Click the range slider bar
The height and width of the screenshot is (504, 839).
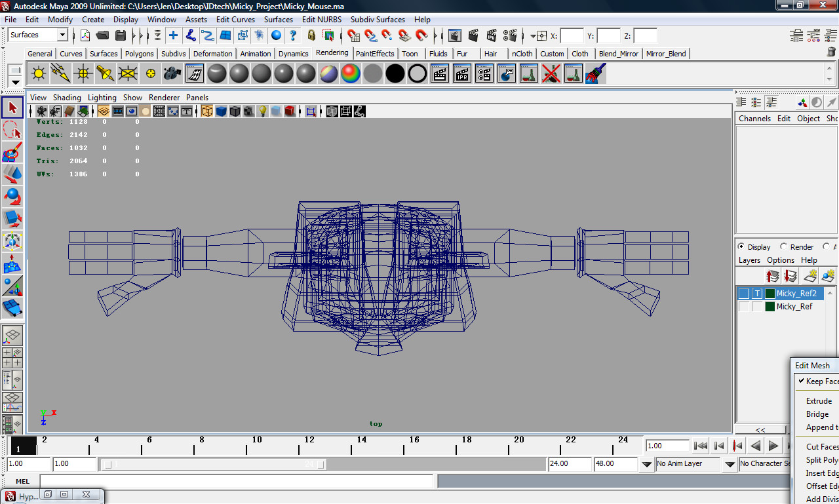click(x=215, y=464)
